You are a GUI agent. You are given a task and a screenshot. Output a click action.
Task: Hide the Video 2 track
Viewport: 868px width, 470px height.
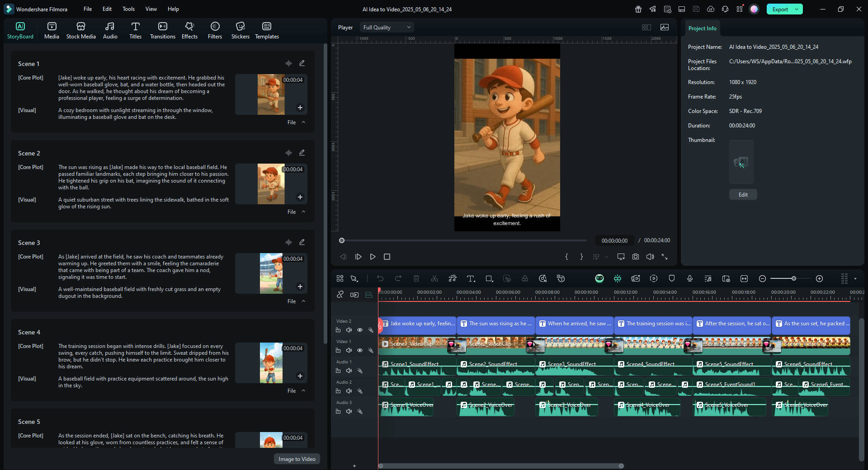pyautogui.click(x=360, y=330)
